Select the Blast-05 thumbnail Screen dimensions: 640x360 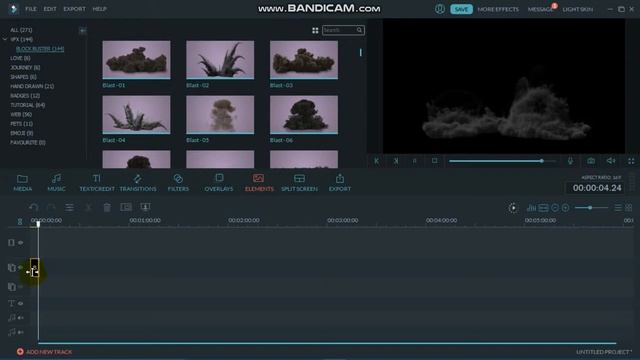pos(220,115)
